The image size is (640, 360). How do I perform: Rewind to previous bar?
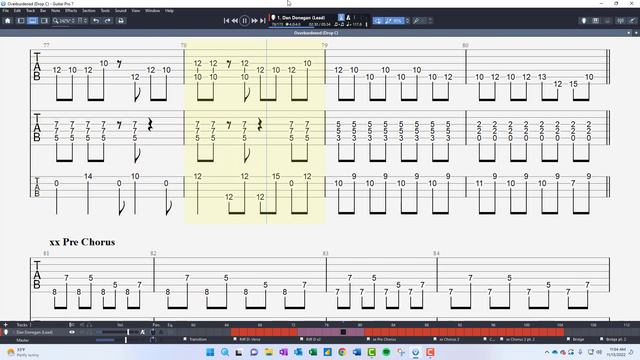coord(235,20)
